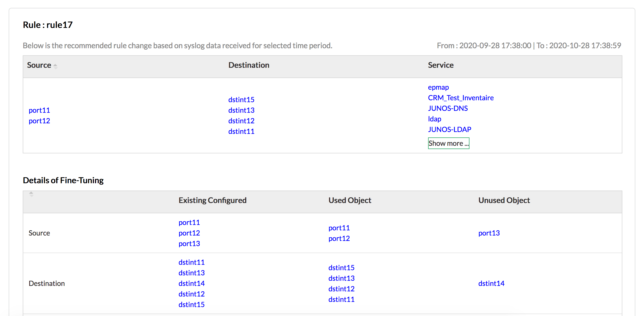
Task: Open unused object port13 link
Action: tap(489, 233)
